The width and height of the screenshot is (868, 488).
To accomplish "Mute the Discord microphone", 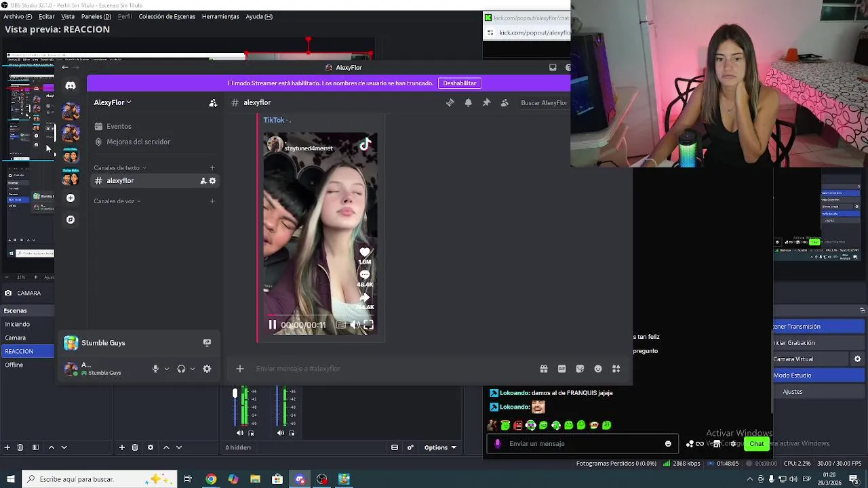I will (155, 369).
